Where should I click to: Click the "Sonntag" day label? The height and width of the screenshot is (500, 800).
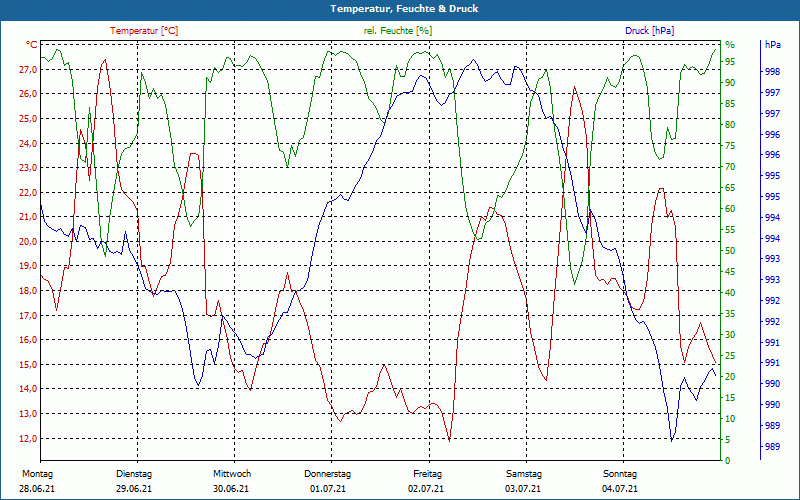click(x=620, y=474)
